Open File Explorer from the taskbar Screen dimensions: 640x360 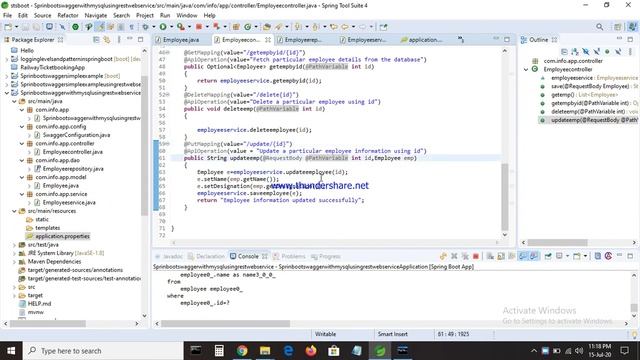pos(265,351)
